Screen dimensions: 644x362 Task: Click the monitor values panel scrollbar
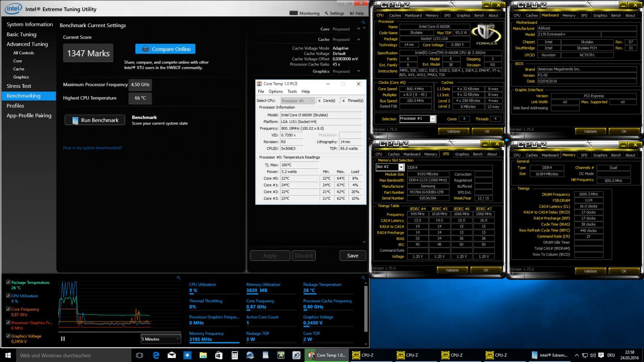click(366, 309)
